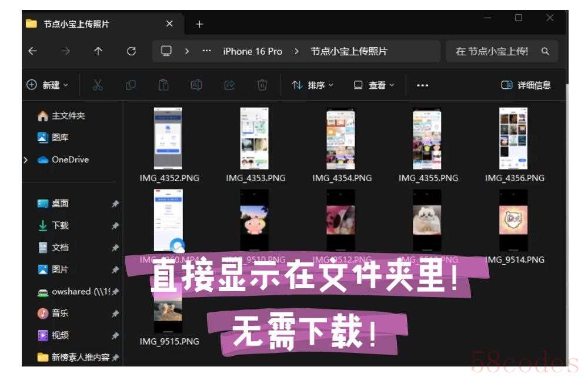Close the 节点小宝上传照片 tab
The width and height of the screenshot is (588, 380).
click(x=169, y=24)
